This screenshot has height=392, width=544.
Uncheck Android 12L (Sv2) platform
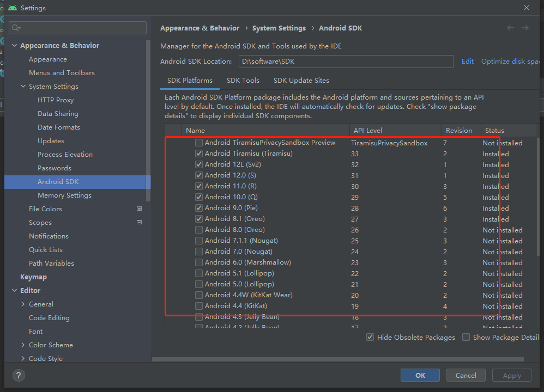[x=199, y=164]
